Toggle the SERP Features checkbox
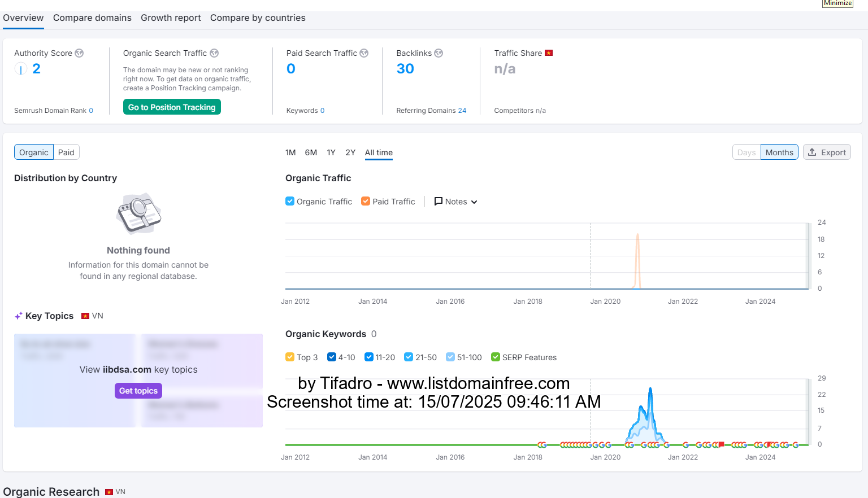The width and height of the screenshot is (868, 498). click(x=496, y=357)
